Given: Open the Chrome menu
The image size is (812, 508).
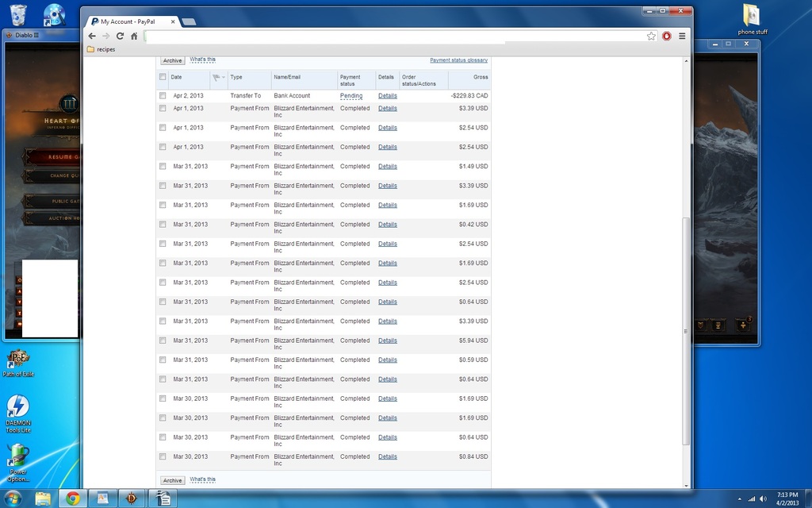Looking at the screenshot, I should 681,36.
